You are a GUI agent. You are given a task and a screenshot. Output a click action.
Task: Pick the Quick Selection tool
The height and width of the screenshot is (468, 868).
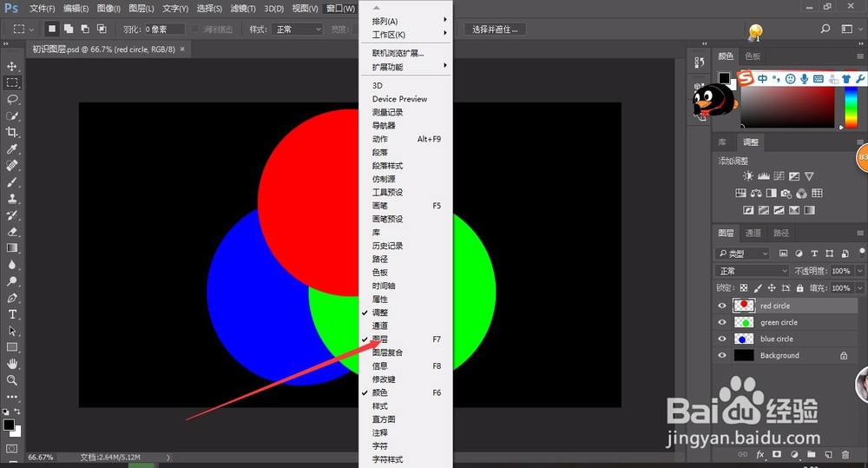pos(11,115)
